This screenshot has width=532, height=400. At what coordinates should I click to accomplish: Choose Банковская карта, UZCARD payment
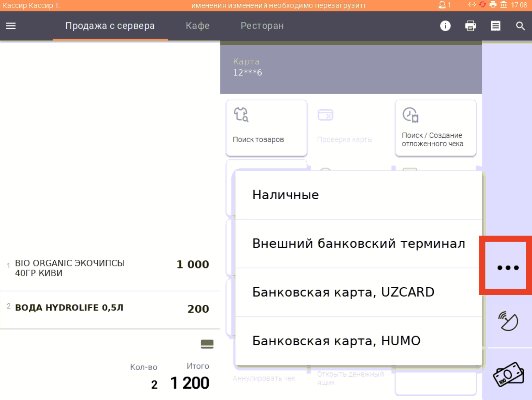pos(359,292)
